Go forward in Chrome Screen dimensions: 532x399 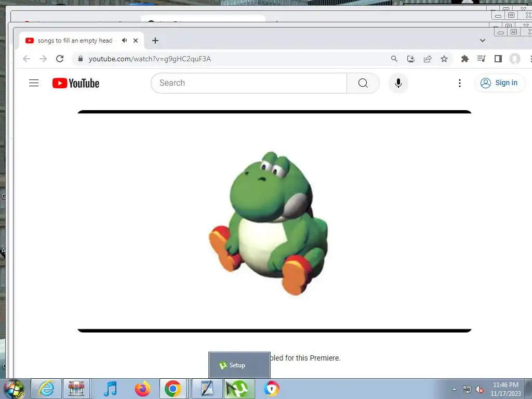pos(43,59)
